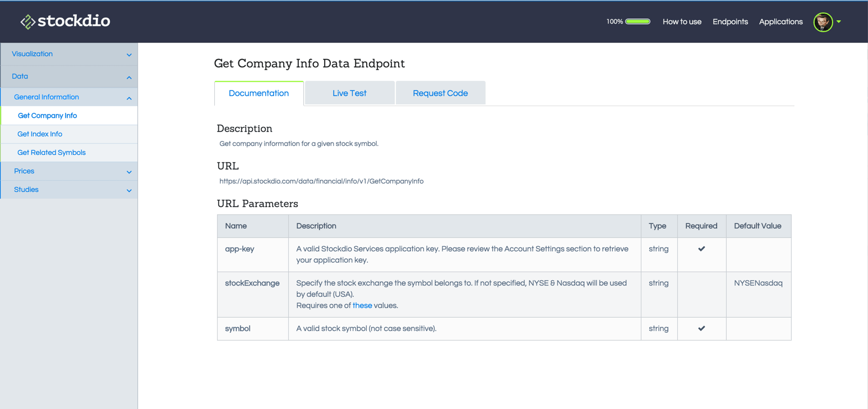Click the Stockdio logo
The height and width of the screenshot is (409, 868).
coord(65,21)
